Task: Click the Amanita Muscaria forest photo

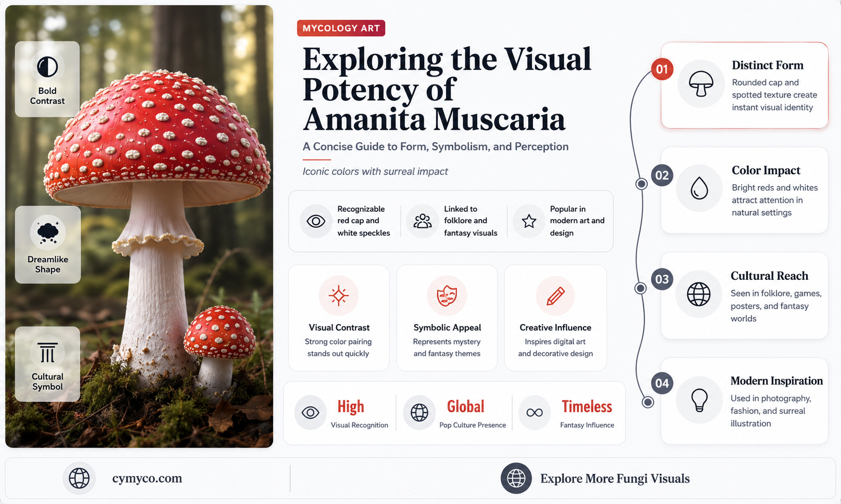Action: tap(139, 226)
